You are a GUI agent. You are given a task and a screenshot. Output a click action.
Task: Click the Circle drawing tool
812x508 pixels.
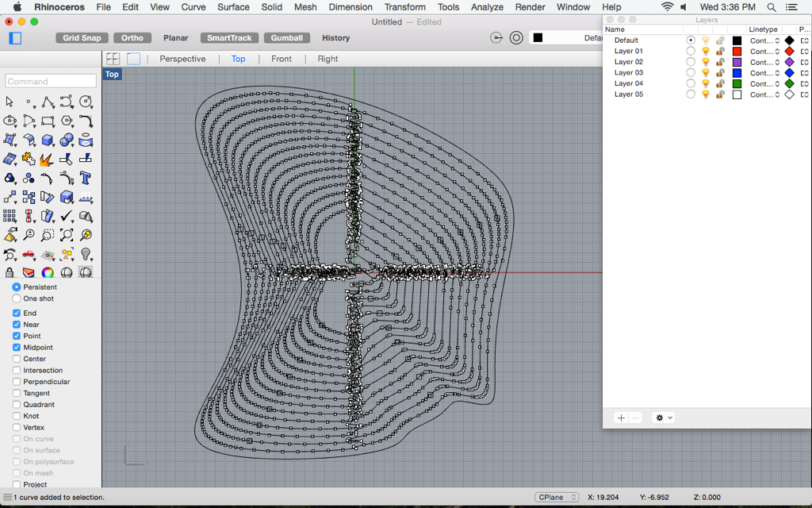click(x=86, y=102)
